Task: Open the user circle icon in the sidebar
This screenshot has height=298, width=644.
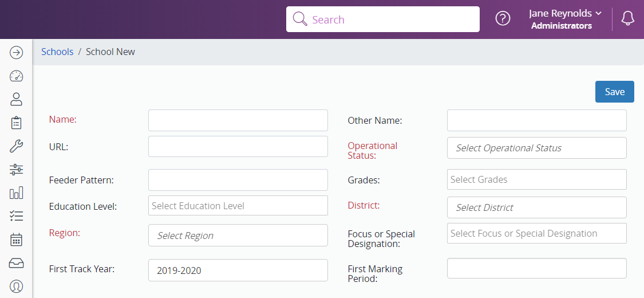Action: (x=16, y=286)
